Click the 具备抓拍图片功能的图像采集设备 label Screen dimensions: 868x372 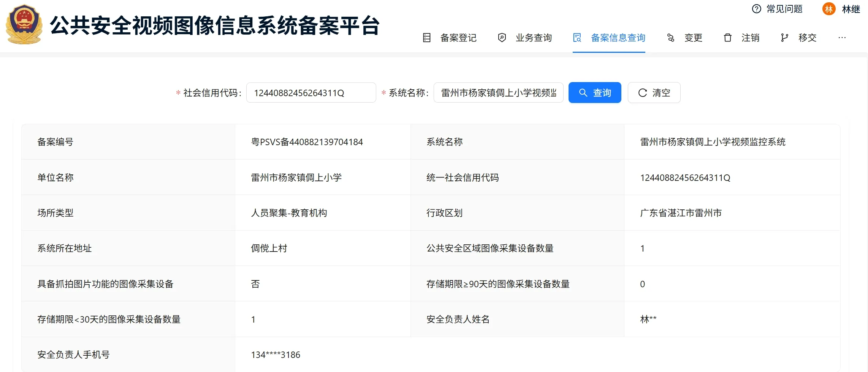pyautogui.click(x=105, y=284)
